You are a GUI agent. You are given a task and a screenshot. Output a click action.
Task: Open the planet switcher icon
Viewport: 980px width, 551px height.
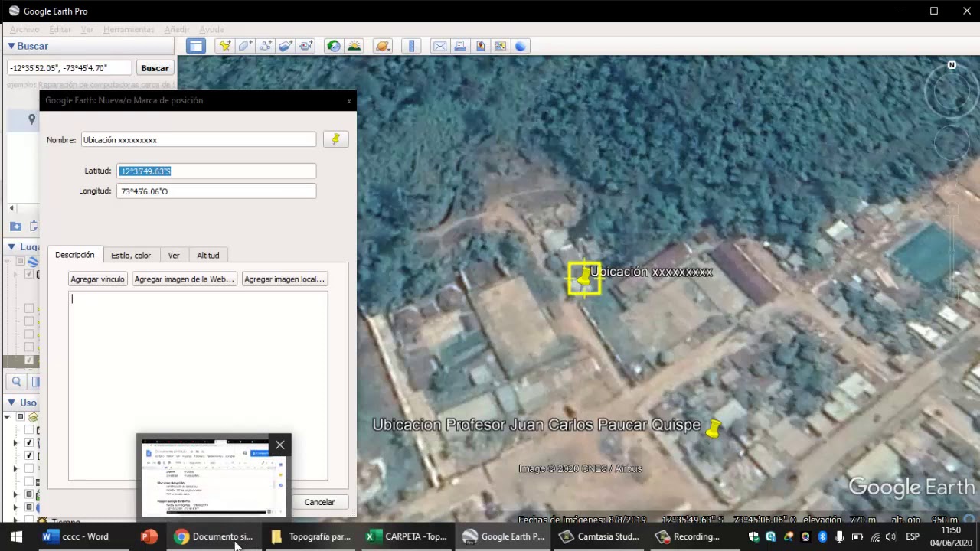[383, 46]
